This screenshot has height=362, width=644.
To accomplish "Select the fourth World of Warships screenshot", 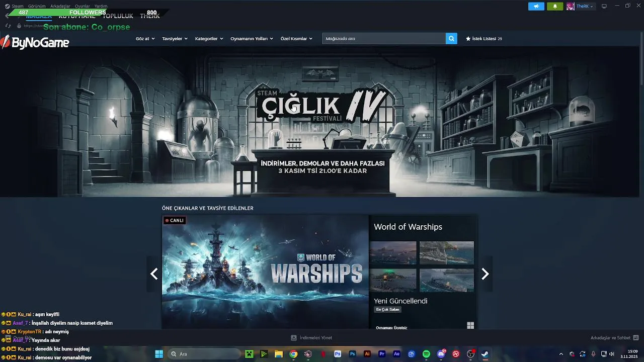I will click(x=447, y=280).
